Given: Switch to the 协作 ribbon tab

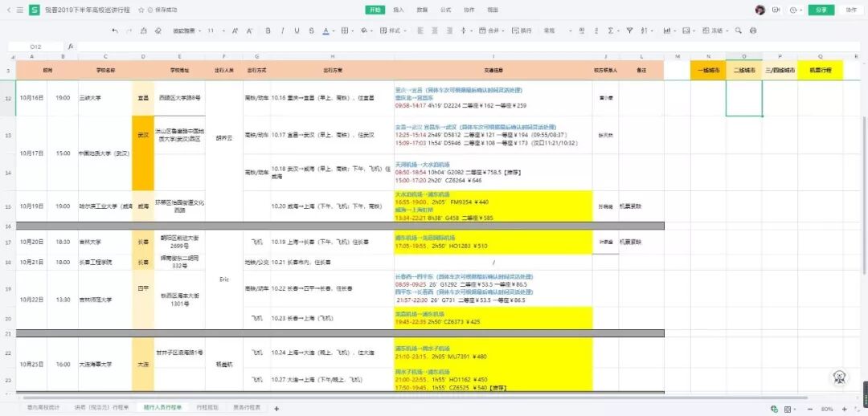Looking at the screenshot, I should [469, 10].
